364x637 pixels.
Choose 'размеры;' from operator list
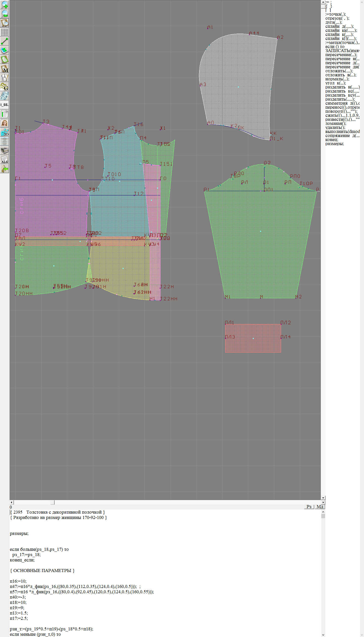[334, 144]
